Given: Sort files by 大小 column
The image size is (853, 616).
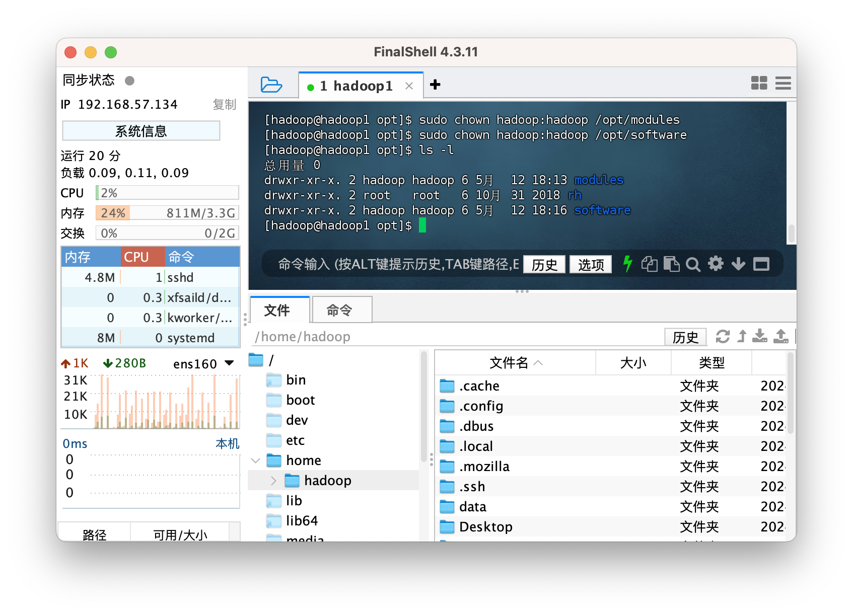Looking at the screenshot, I should [633, 363].
